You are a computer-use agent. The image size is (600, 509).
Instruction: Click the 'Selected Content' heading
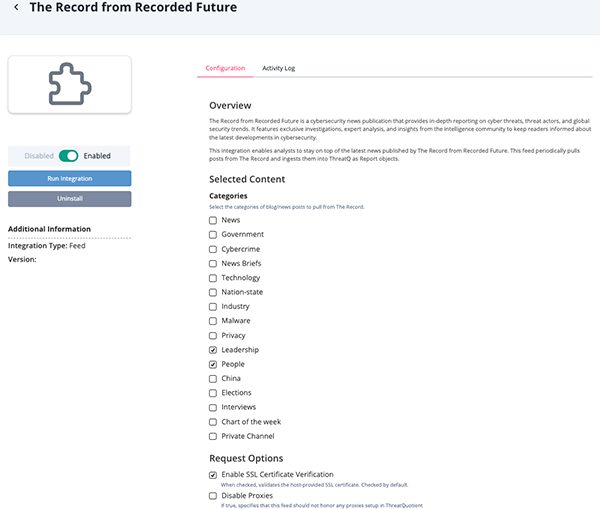[x=247, y=179]
